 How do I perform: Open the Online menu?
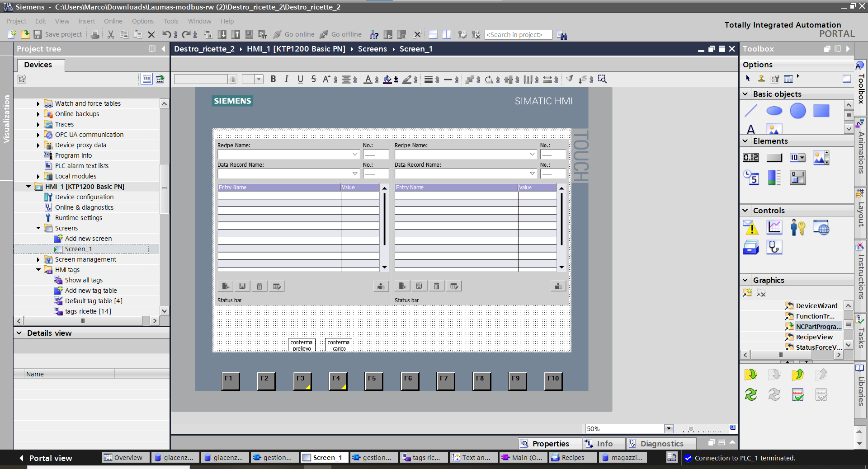click(x=113, y=21)
